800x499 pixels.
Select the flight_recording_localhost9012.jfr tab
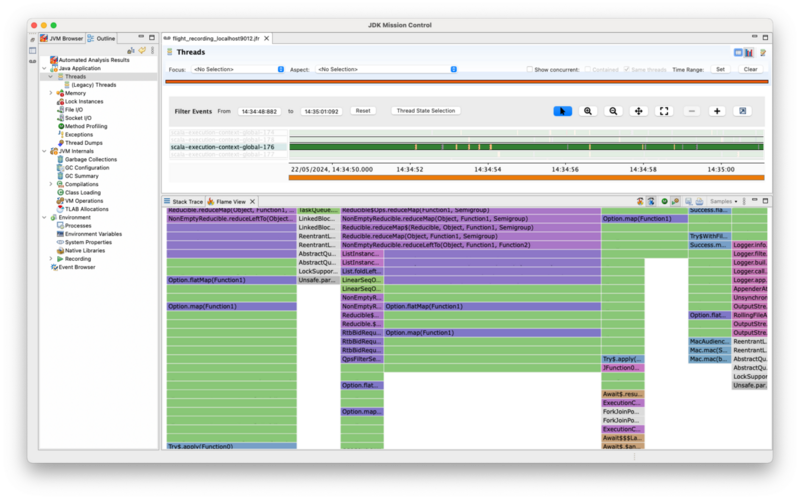click(216, 38)
